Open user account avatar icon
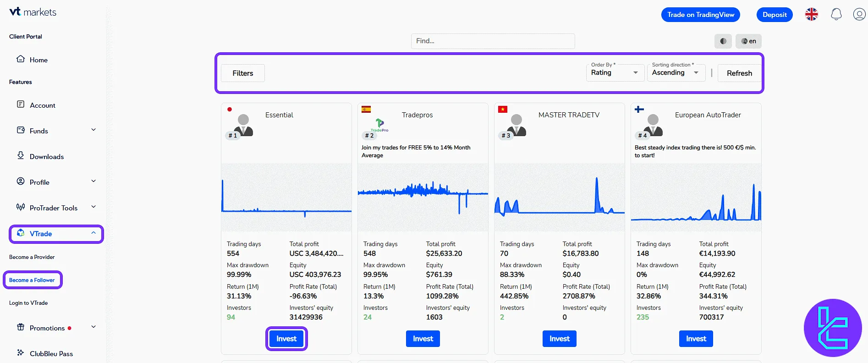Image resolution: width=868 pixels, height=363 pixels. coord(859,15)
